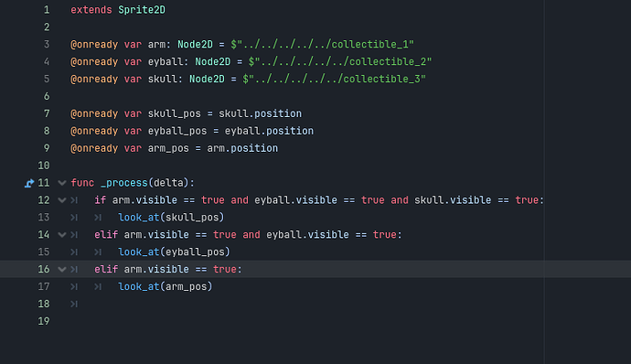This screenshot has height=364, width=631.
Task: Click the tab indent marker on line 18
Action: (x=74, y=304)
